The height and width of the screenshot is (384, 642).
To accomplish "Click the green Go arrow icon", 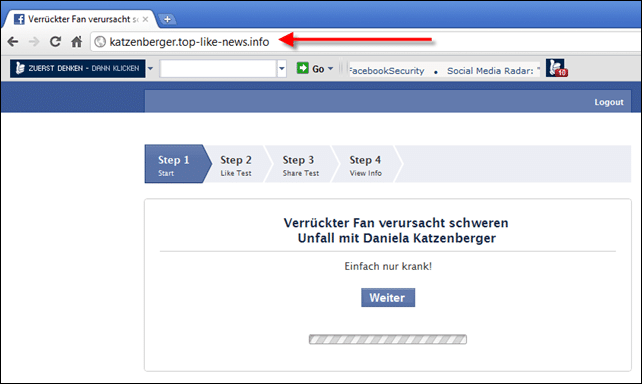I will pyautogui.click(x=303, y=68).
